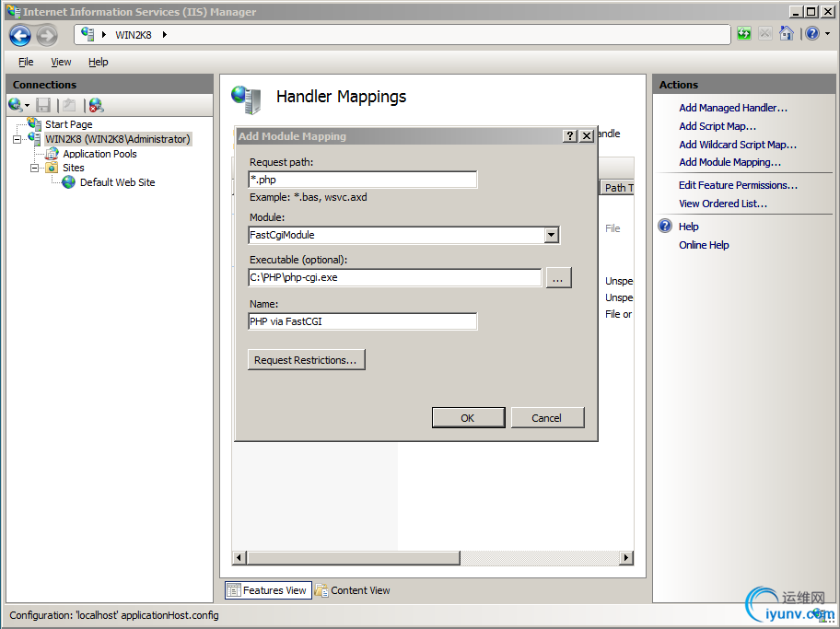The height and width of the screenshot is (629, 840).
Task: Click the Handler Mappings feature icon
Action: click(247, 99)
